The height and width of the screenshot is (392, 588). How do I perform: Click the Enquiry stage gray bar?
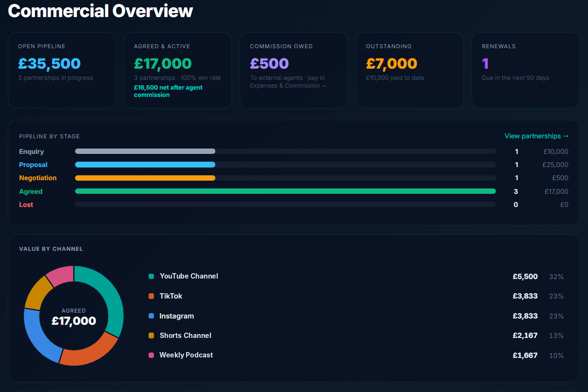[145, 151]
